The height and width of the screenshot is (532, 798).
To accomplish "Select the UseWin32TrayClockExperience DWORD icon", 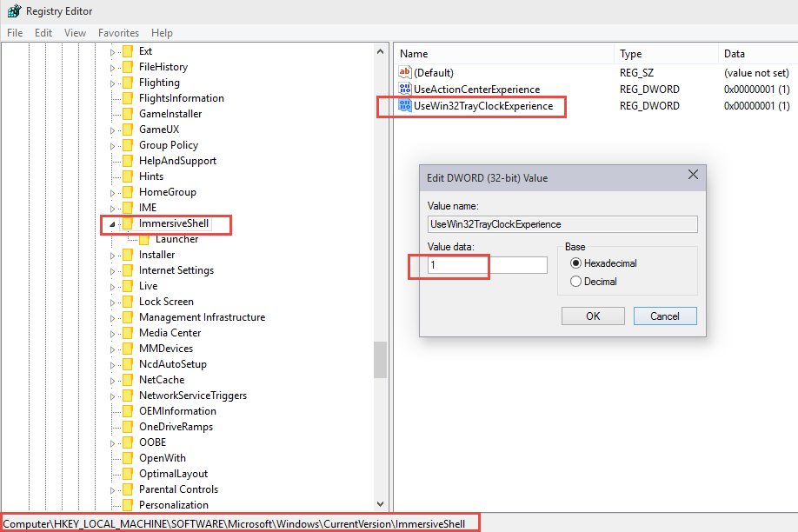I will [x=405, y=106].
